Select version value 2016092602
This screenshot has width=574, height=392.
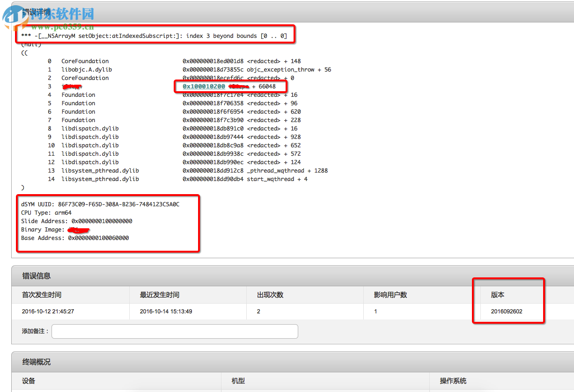(507, 312)
